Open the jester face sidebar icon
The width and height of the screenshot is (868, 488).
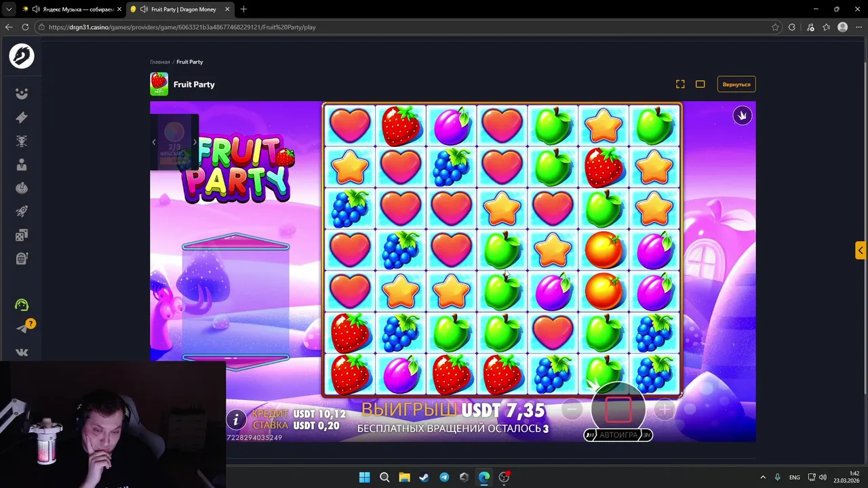click(x=22, y=94)
